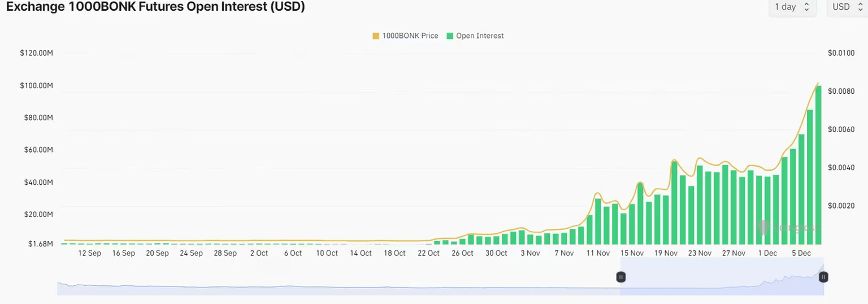Click the $1.68M axis label
Image resolution: width=868 pixels, height=304 pixels.
41,244
